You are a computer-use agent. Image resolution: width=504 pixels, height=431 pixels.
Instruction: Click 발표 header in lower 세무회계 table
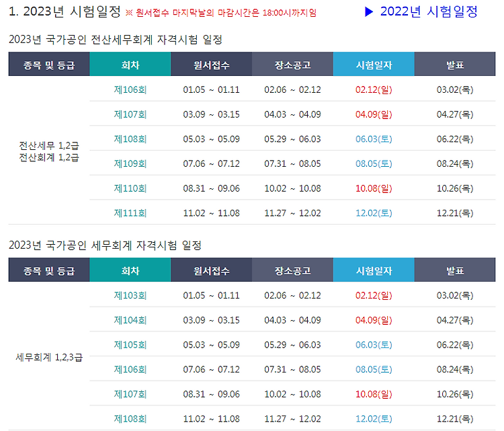click(455, 270)
